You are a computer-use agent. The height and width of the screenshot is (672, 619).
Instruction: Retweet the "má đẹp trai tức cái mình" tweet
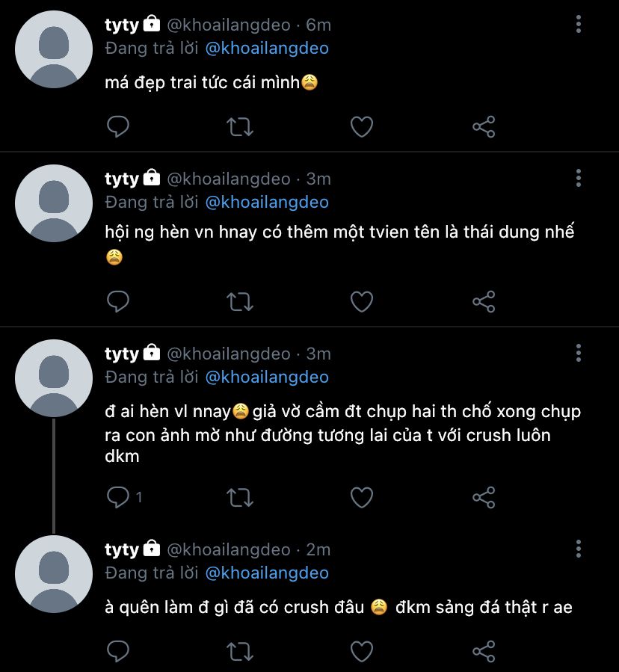pyautogui.click(x=239, y=127)
